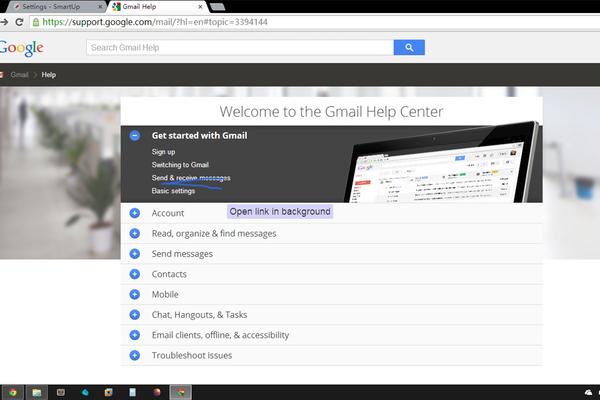This screenshot has width=600, height=400.
Task: Click the Get started with Gmail heading
Action: 199,136
